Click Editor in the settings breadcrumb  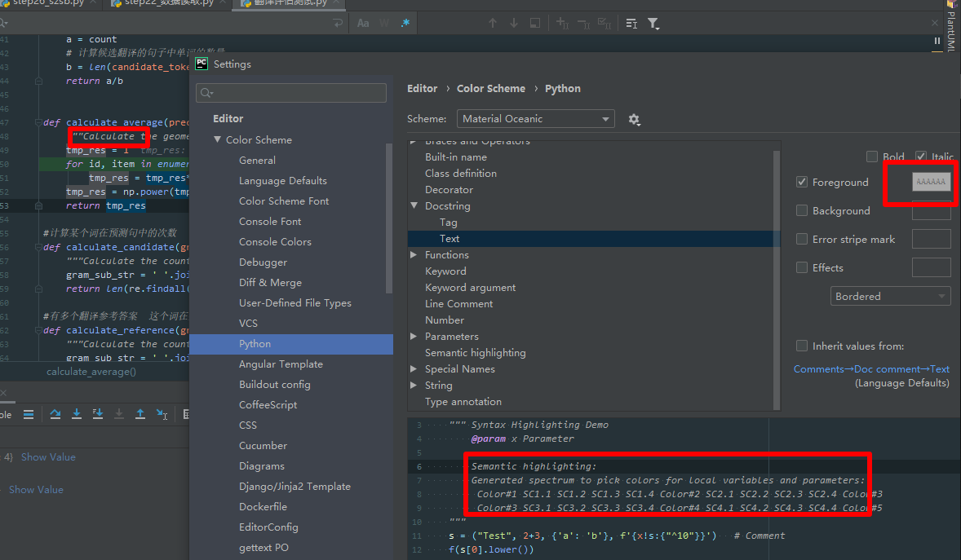pyautogui.click(x=423, y=89)
